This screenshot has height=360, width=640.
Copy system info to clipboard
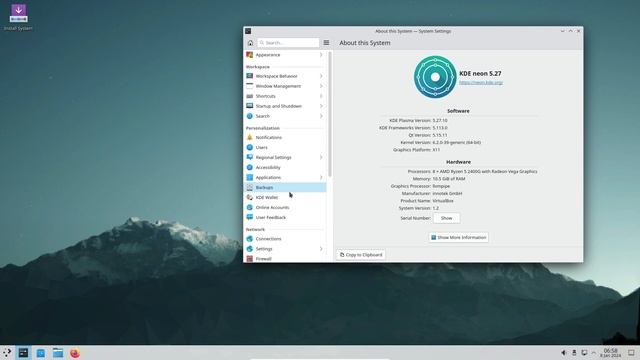point(361,255)
